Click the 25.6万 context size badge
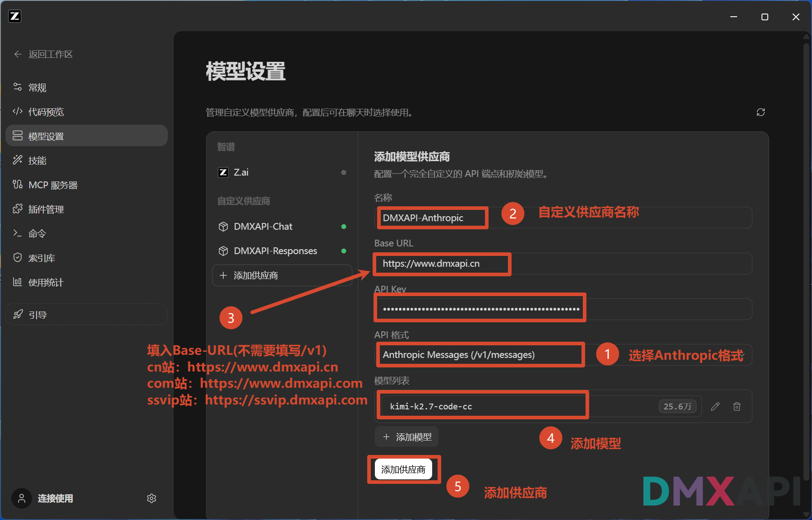The width and height of the screenshot is (812, 520). pyautogui.click(x=678, y=406)
